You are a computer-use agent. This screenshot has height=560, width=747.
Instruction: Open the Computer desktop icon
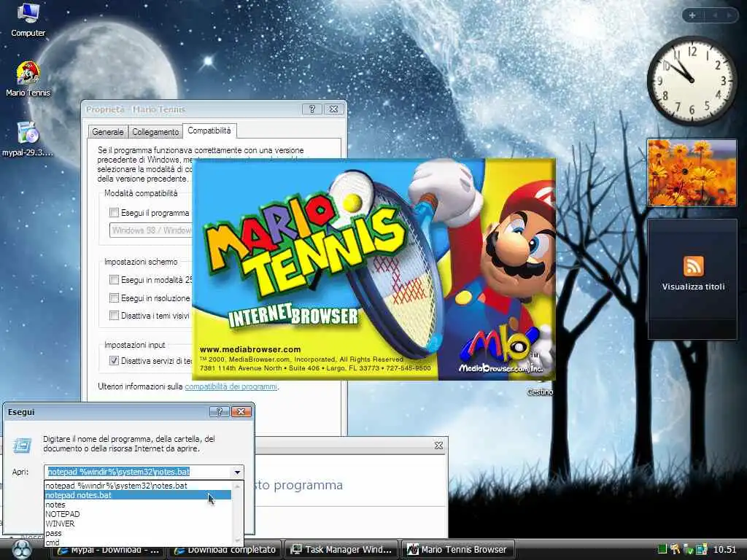tap(28, 19)
